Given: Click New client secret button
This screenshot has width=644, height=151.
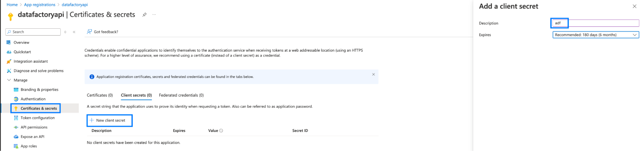Looking at the screenshot, I should [110, 120].
